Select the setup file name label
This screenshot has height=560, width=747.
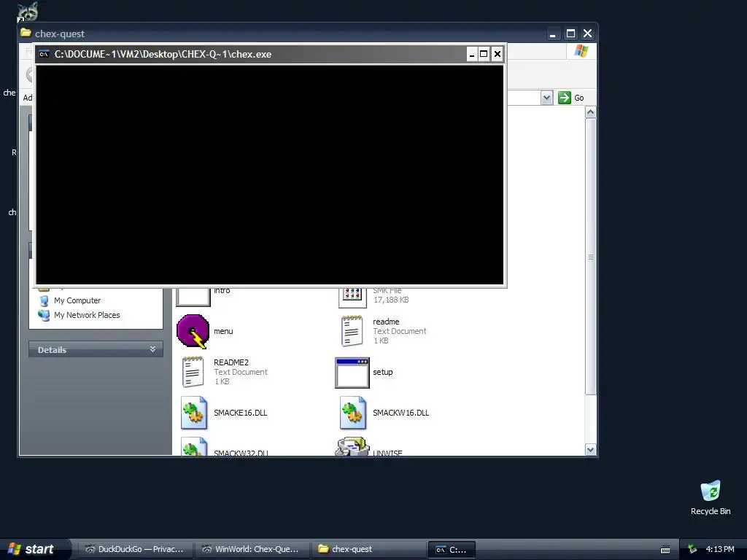pos(382,373)
